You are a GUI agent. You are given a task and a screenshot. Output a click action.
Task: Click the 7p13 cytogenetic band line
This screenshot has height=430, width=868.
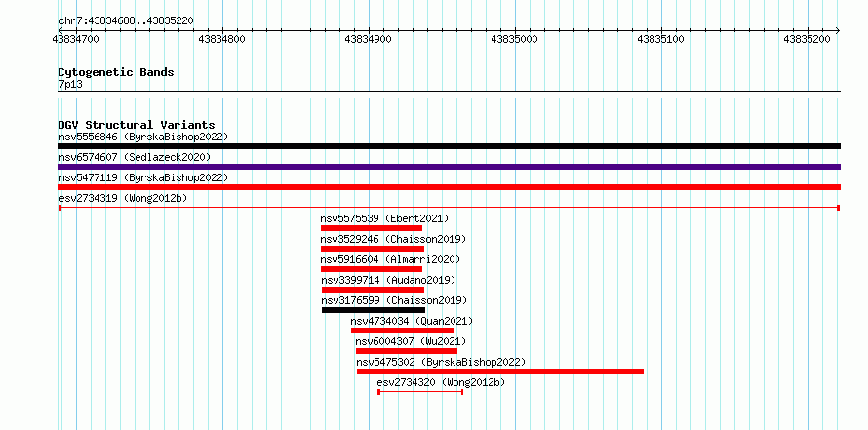point(449,95)
